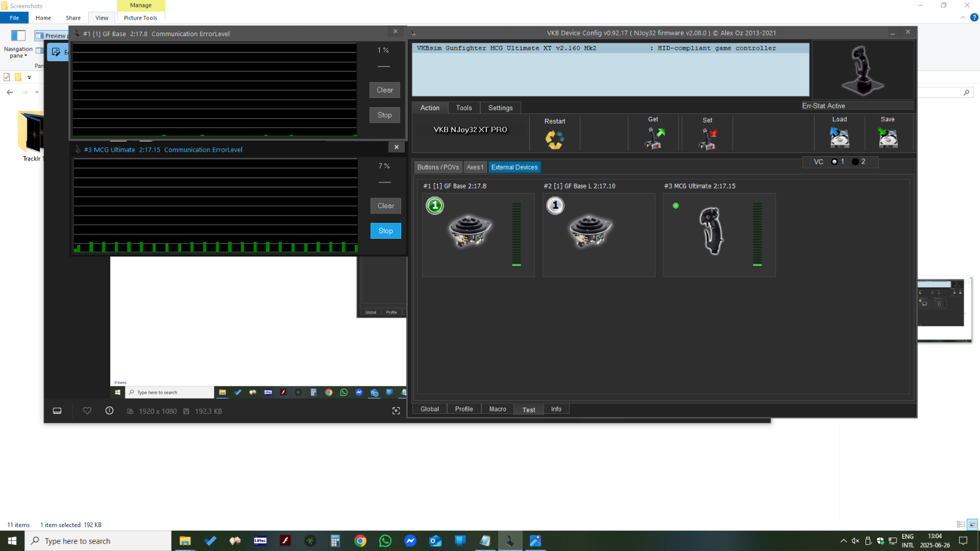The image size is (980, 551).
Task: Select the #3 MCG Ultimate grip image
Action: coord(712,231)
